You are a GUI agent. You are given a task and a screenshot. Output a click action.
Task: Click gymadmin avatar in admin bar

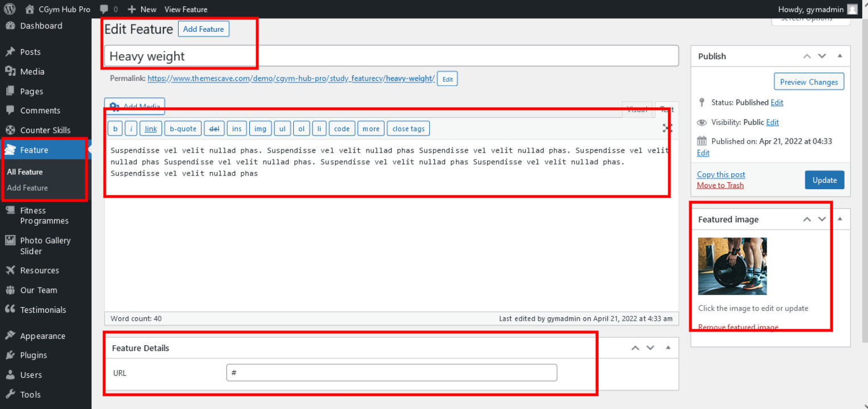(x=852, y=9)
